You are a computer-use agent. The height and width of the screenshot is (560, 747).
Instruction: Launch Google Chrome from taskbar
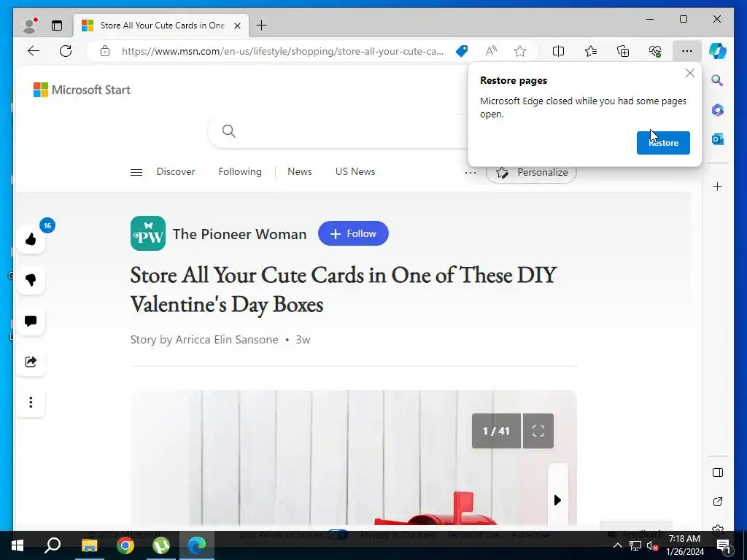point(125,545)
